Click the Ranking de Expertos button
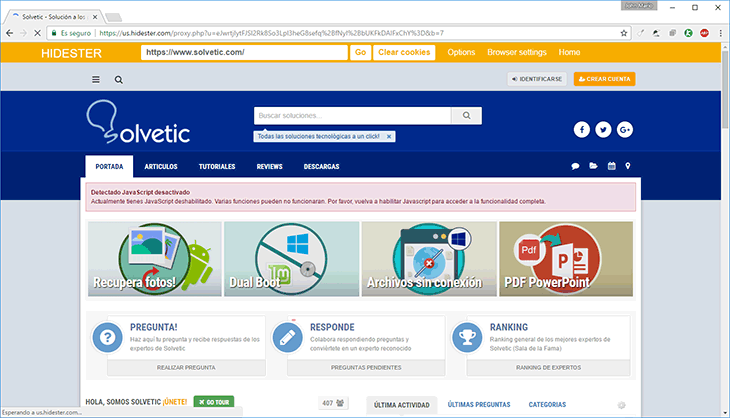Viewport: 730px width, 418px height. coord(548,368)
